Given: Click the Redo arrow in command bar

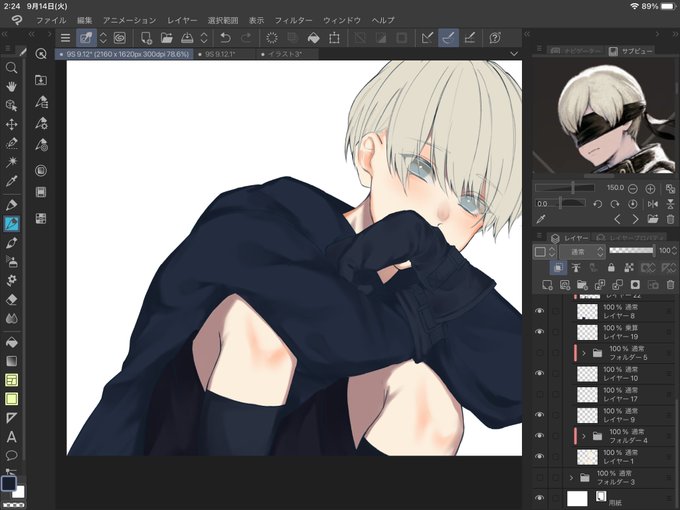Looking at the screenshot, I should pos(246,38).
